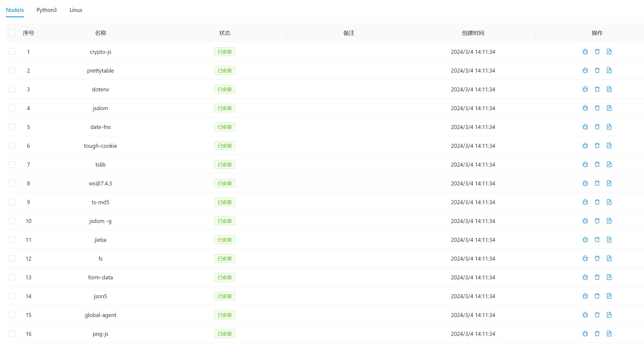Click the 序号 column header
This screenshot has width=644, height=344.
coord(28,33)
